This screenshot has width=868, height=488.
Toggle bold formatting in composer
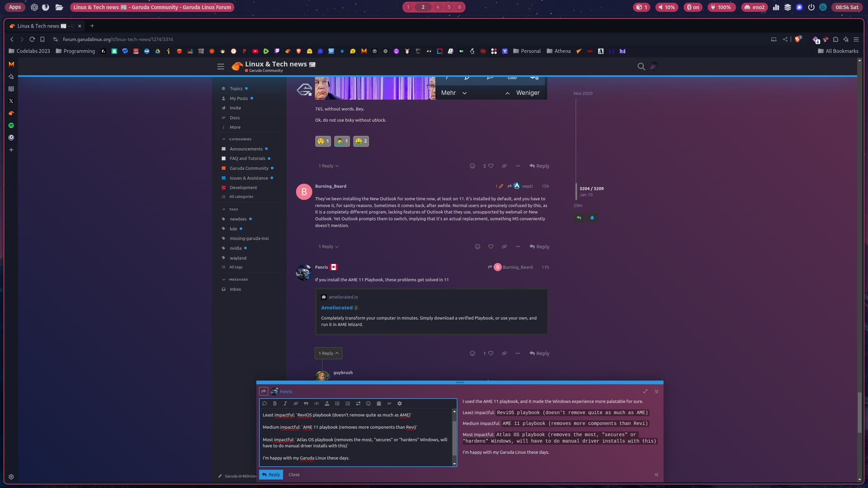tap(274, 404)
